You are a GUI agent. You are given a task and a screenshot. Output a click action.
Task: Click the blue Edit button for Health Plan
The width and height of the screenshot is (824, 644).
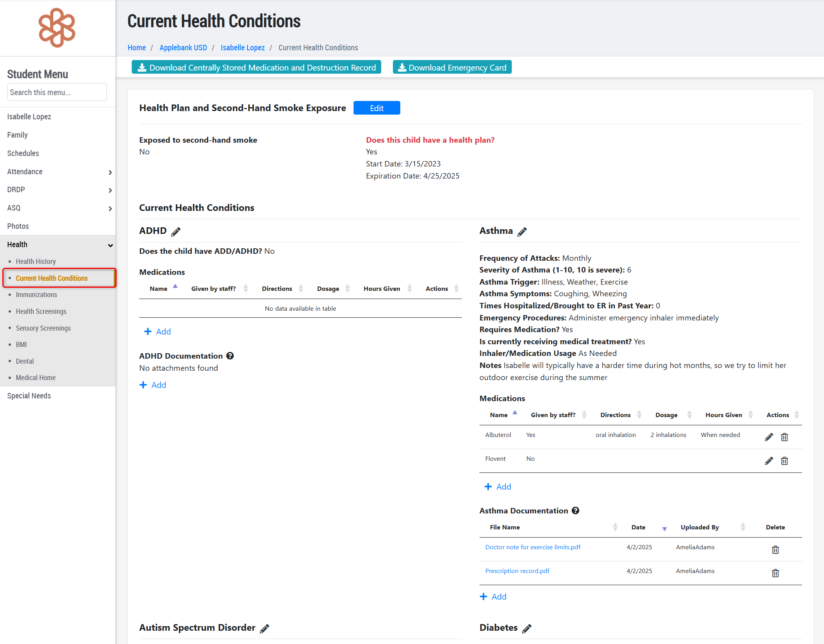pos(377,108)
